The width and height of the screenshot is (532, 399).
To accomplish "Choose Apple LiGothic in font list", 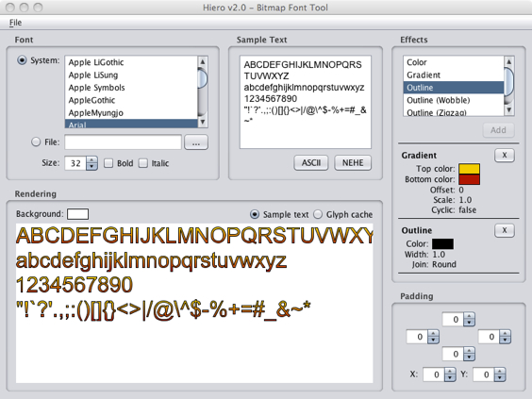I will click(130, 62).
